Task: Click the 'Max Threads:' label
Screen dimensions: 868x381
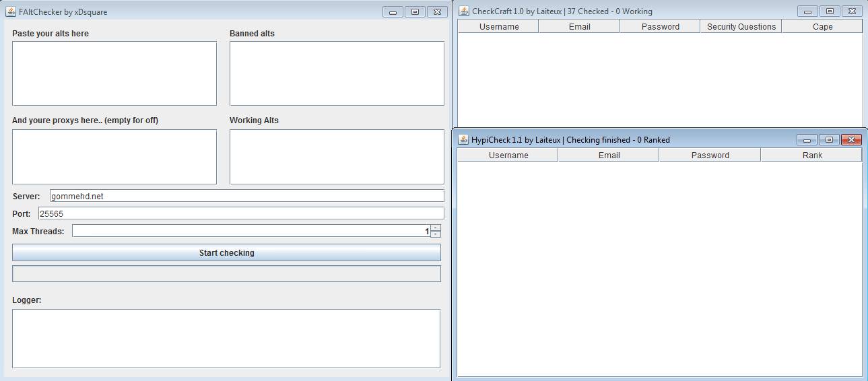Action: click(38, 231)
